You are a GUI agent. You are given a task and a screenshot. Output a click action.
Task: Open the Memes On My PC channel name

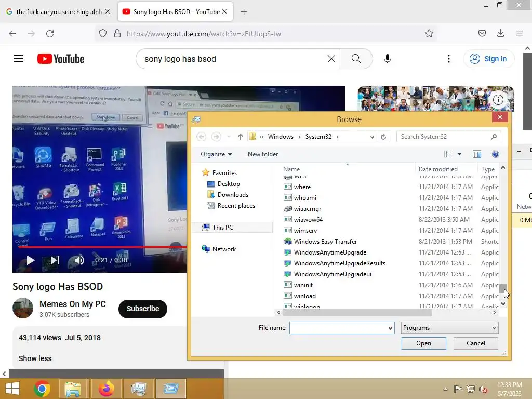point(73,304)
